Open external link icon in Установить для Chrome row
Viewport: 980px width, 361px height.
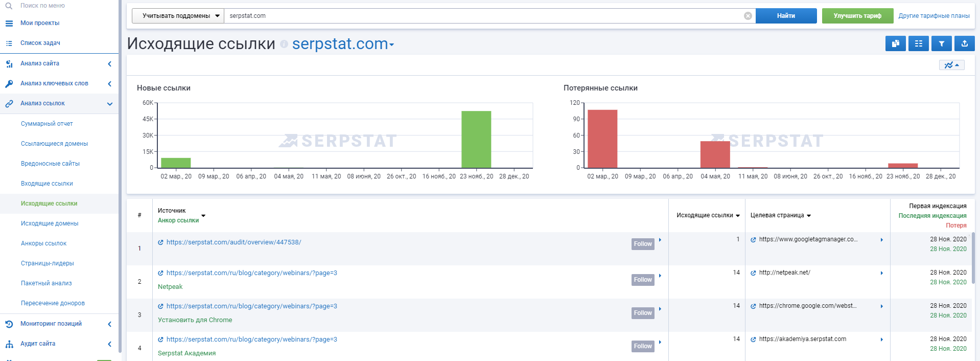coord(160,306)
